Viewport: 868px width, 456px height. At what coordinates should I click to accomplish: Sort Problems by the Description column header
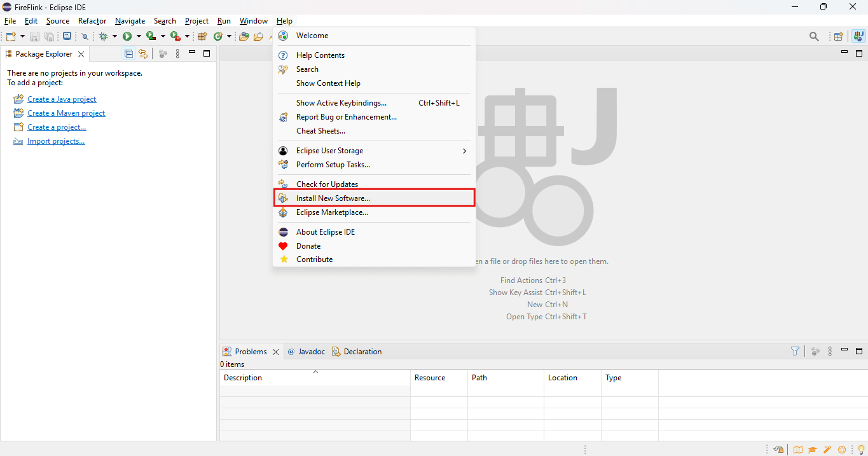click(315, 378)
